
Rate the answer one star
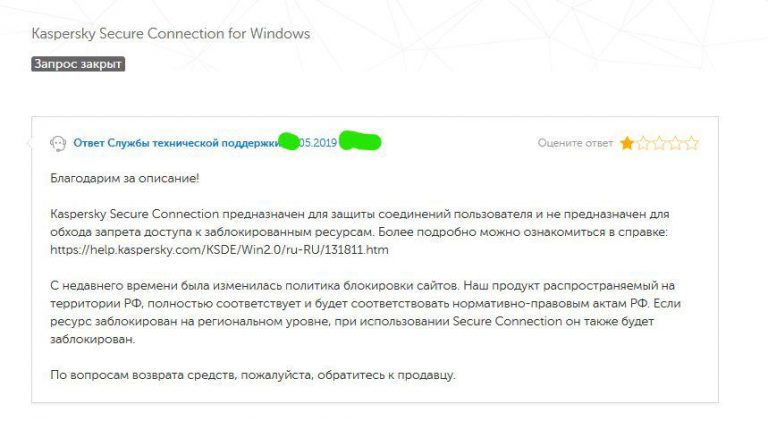coord(627,143)
